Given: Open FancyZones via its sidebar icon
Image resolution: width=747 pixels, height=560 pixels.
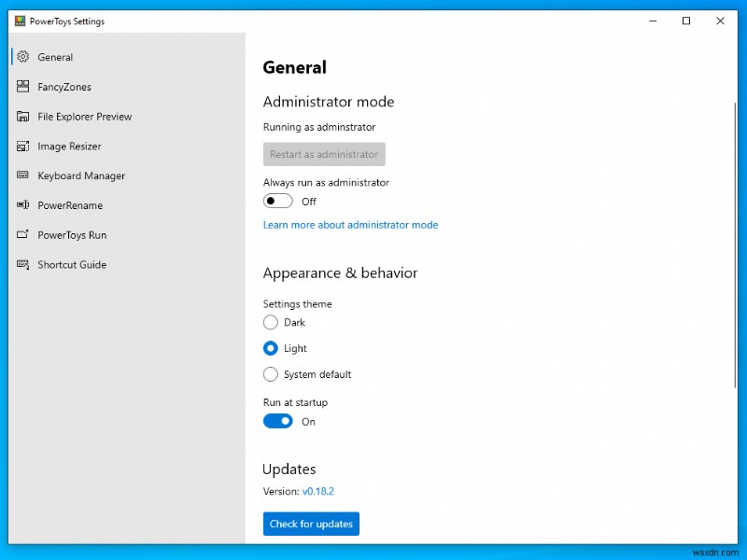Looking at the screenshot, I should coord(25,87).
